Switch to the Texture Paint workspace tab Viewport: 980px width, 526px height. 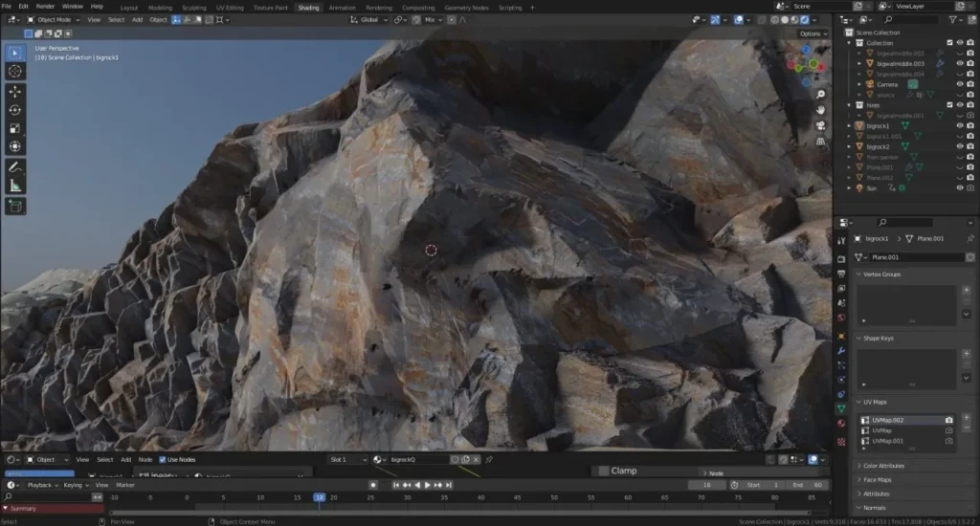pyautogui.click(x=271, y=7)
